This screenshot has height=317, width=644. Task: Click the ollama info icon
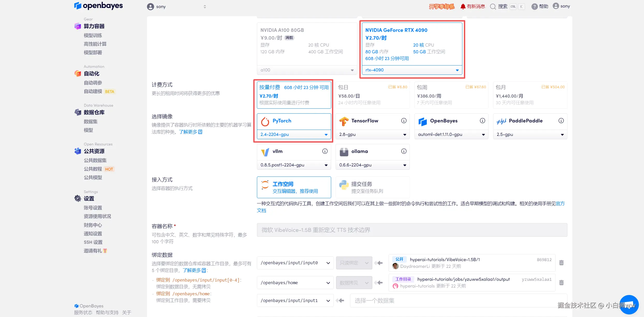404,151
